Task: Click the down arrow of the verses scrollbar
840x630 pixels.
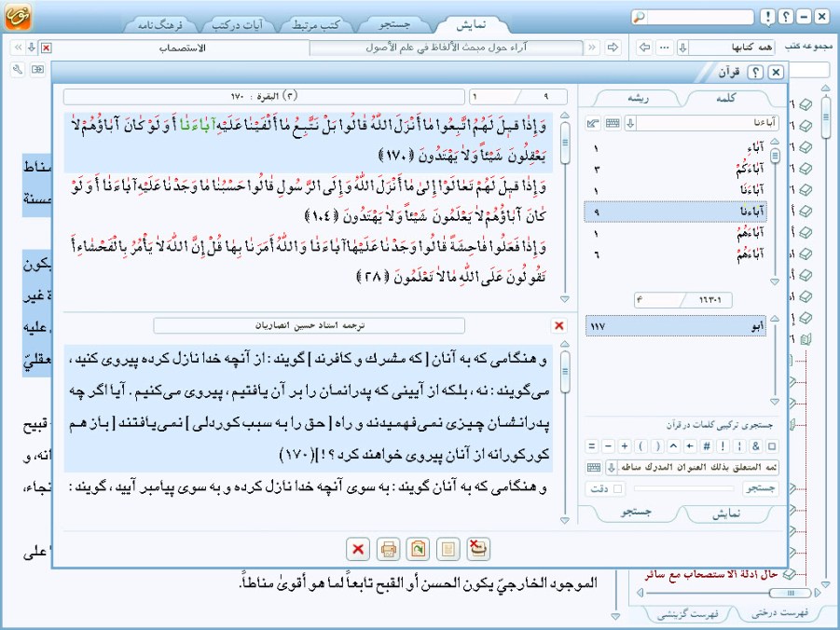Action: pos(565,299)
